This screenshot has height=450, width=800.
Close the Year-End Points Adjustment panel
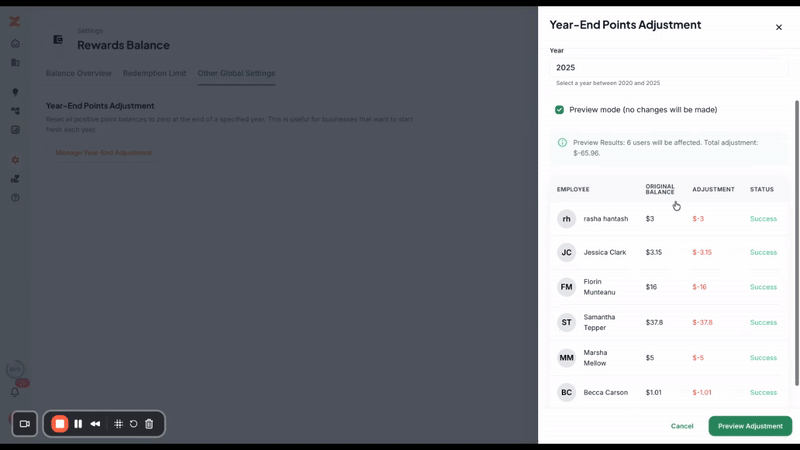click(779, 27)
